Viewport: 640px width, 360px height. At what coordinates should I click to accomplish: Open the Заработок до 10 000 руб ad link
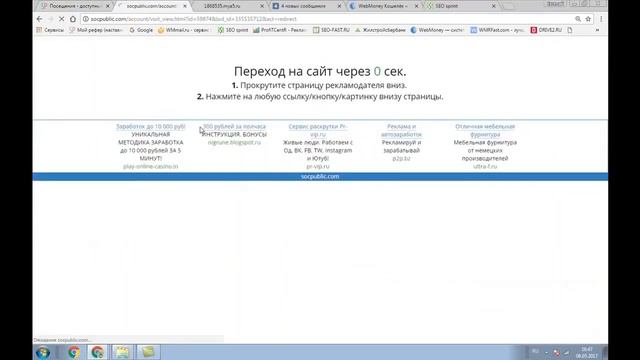point(151,127)
